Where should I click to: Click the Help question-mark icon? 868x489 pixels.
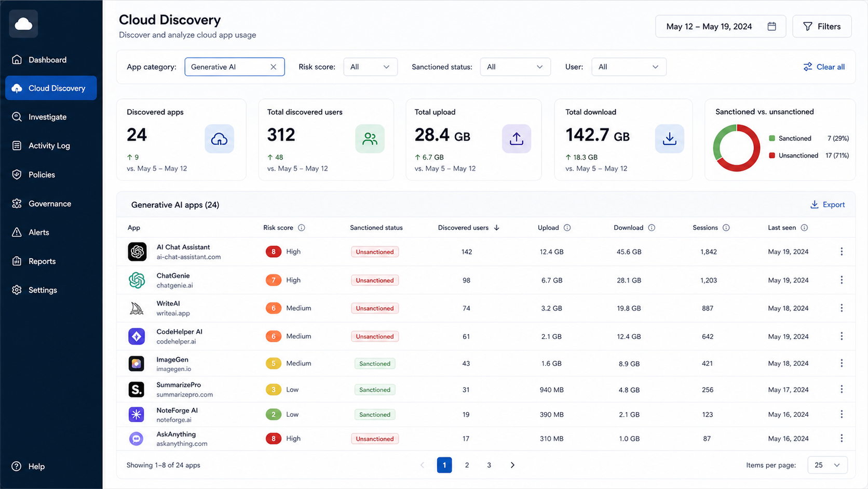[x=17, y=466]
